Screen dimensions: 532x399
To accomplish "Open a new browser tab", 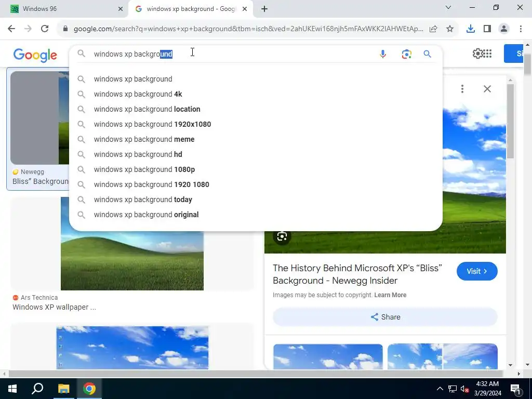I will tap(264, 9).
